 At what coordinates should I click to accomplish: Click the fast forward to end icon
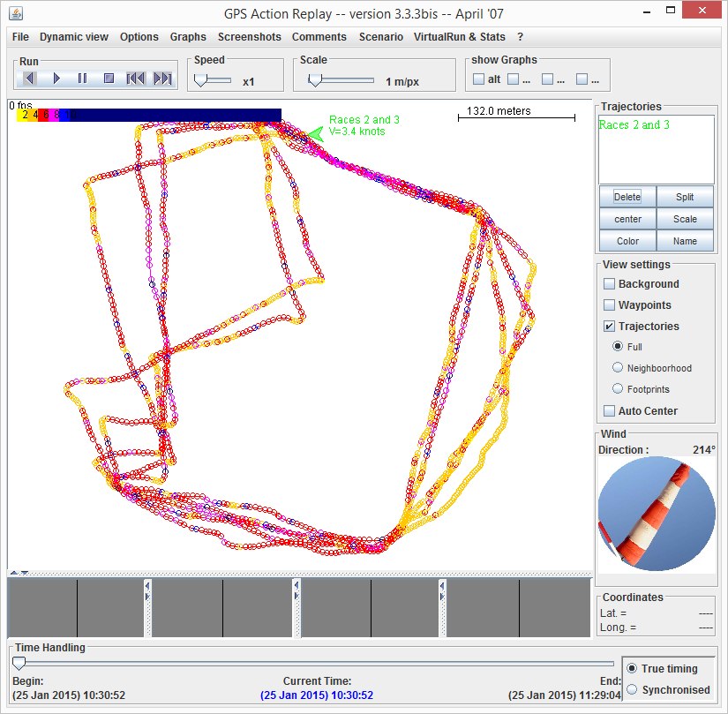pyautogui.click(x=162, y=79)
